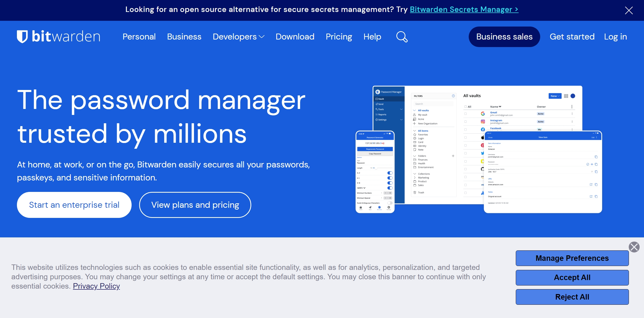
Task: Open the Personal menu item
Action: point(139,37)
